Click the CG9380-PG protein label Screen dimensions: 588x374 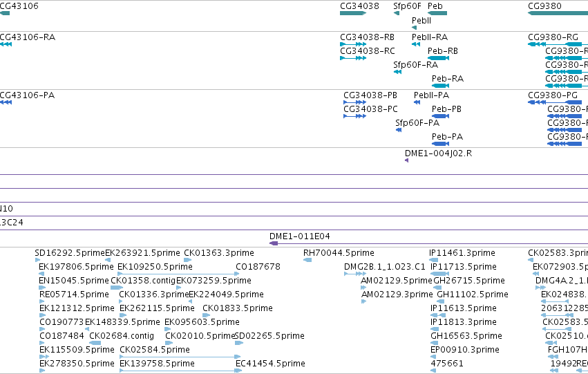[553, 95]
